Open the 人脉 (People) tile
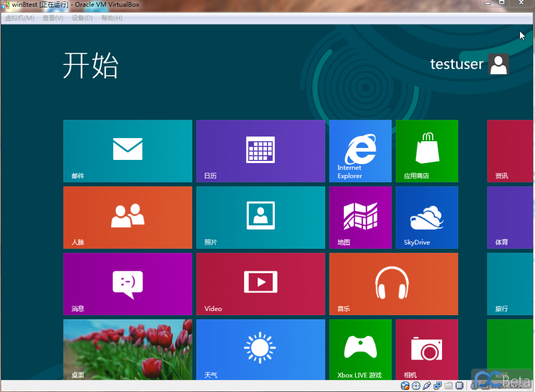The width and height of the screenshot is (535, 392). [x=127, y=217]
